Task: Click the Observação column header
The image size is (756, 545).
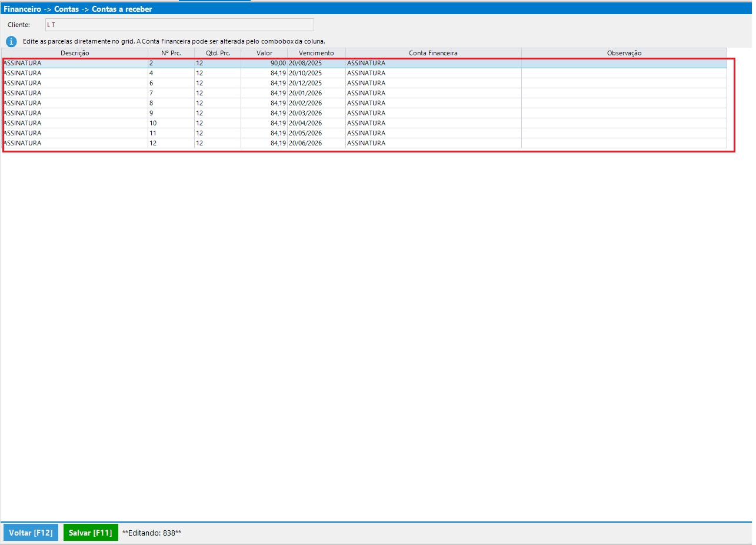Action: click(x=624, y=53)
